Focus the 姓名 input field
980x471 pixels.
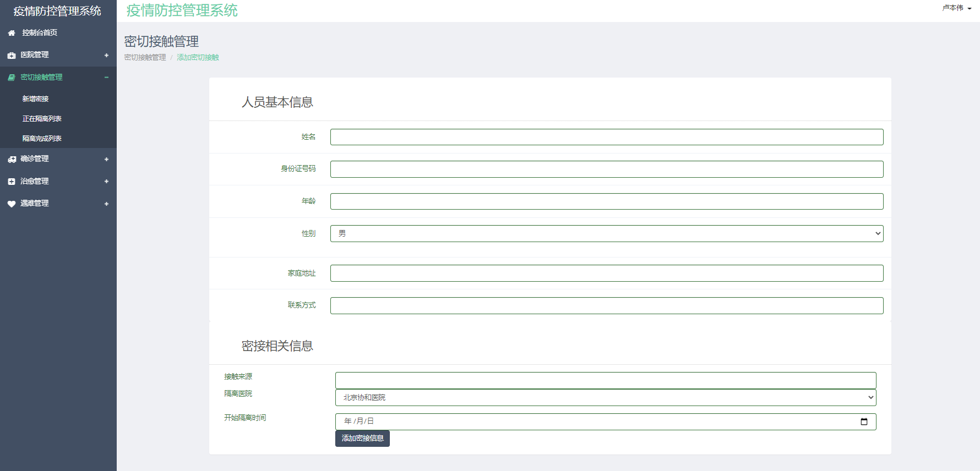(607, 137)
